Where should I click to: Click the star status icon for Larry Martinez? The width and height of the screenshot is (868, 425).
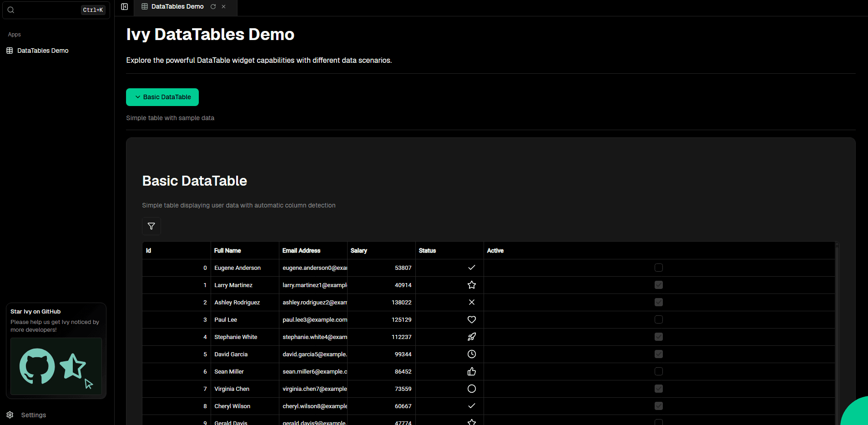click(x=471, y=285)
